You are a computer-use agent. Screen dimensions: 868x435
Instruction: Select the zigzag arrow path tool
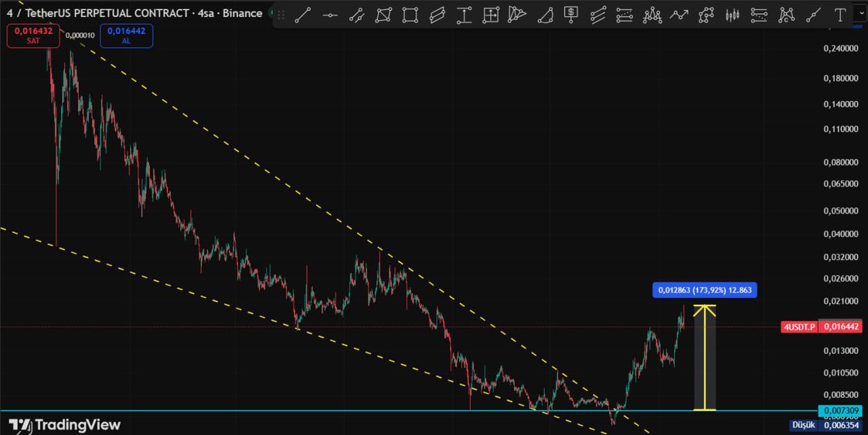coord(678,14)
